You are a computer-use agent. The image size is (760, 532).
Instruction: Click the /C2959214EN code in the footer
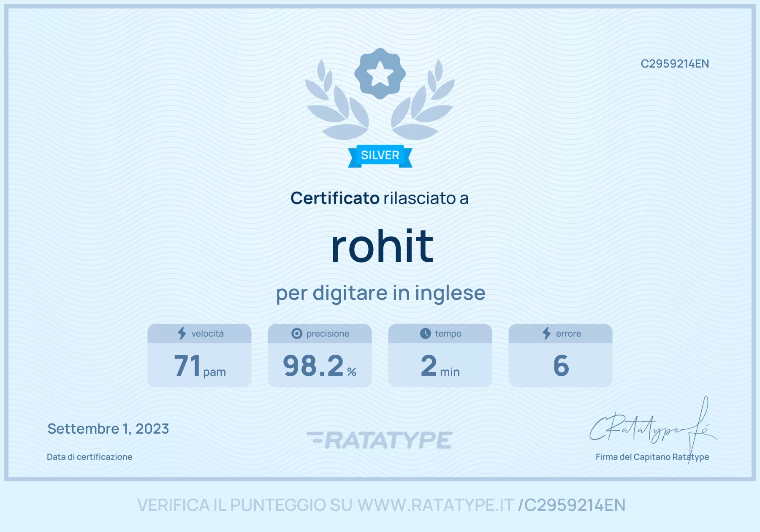point(572,505)
